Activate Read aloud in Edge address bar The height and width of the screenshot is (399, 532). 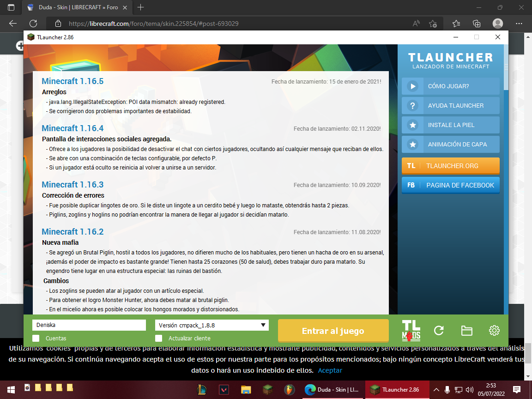[x=416, y=24]
